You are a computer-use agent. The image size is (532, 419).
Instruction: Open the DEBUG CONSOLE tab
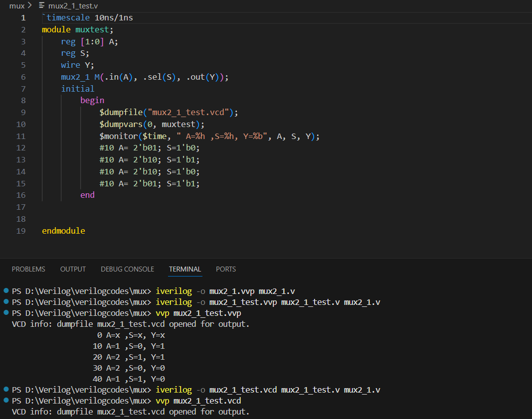(127, 269)
